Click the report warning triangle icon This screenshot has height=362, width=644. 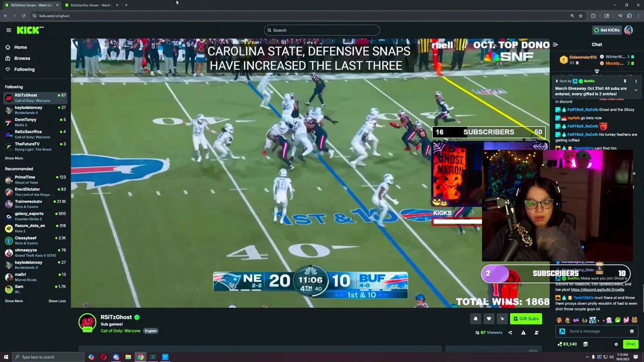point(523,332)
